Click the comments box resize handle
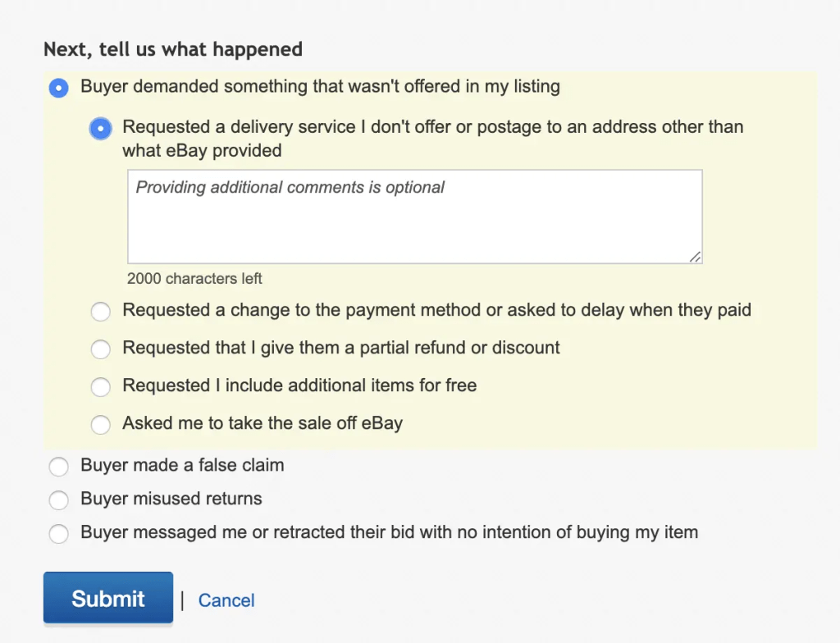 click(x=695, y=257)
